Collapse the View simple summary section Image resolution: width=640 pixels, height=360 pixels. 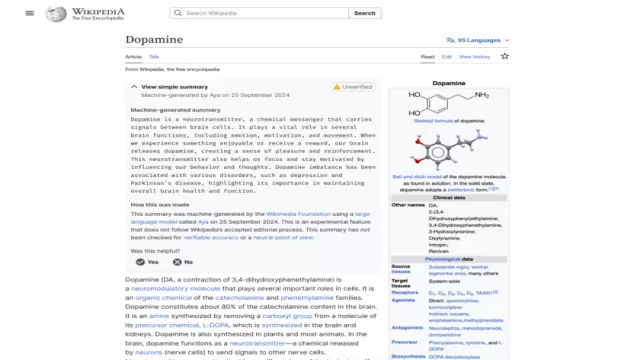134,87
